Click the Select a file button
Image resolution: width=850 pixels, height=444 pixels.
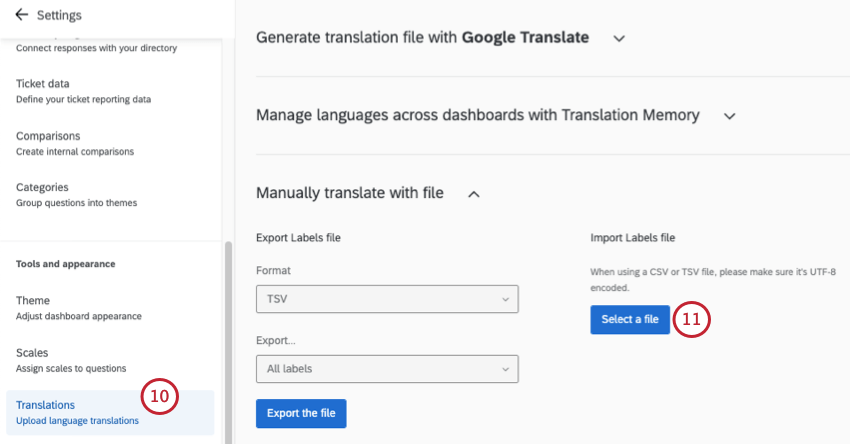tap(630, 319)
